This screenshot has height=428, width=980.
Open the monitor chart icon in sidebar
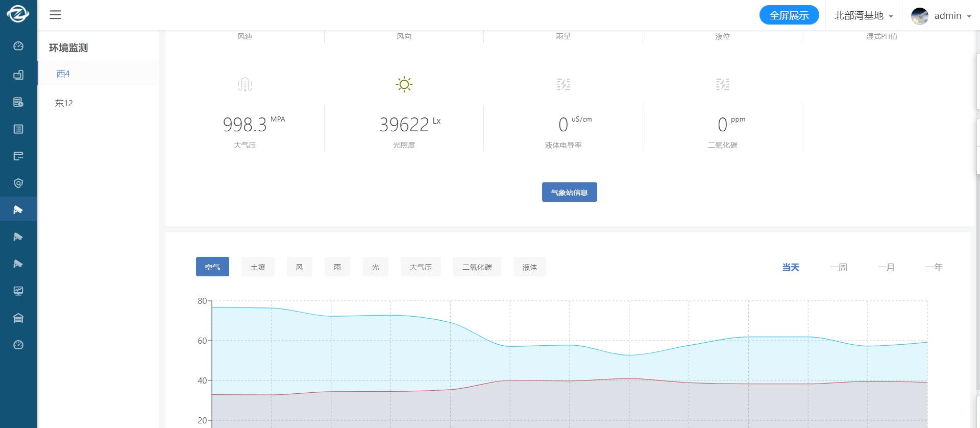click(x=18, y=291)
